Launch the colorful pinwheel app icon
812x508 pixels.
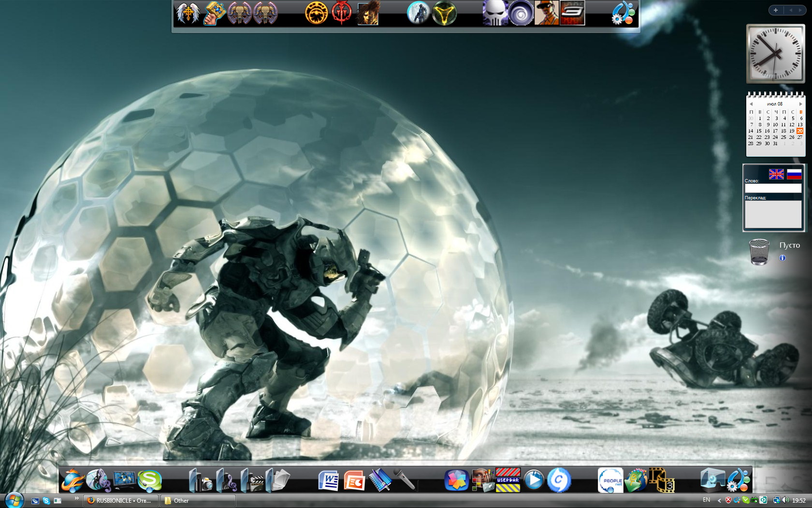(457, 480)
